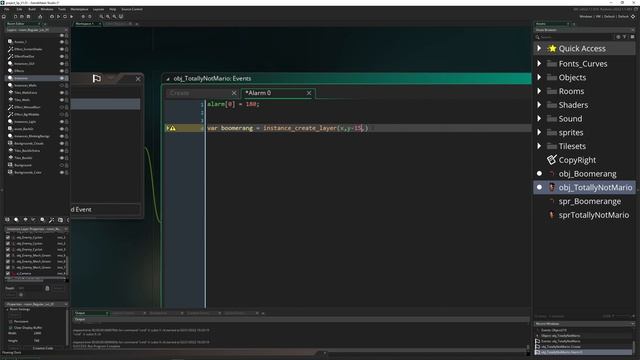Toggle visibility of selected Instances layer

point(62,78)
